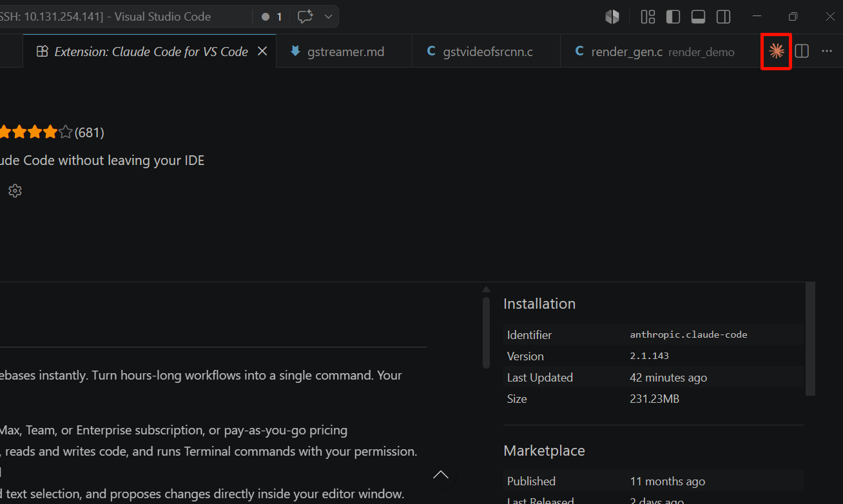
Task: Split the editor to the right
Action: pyautogui.click(x=802, y=52)
